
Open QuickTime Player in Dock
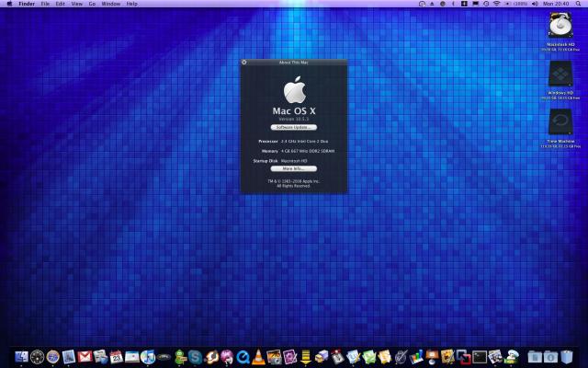coord(243,357)
